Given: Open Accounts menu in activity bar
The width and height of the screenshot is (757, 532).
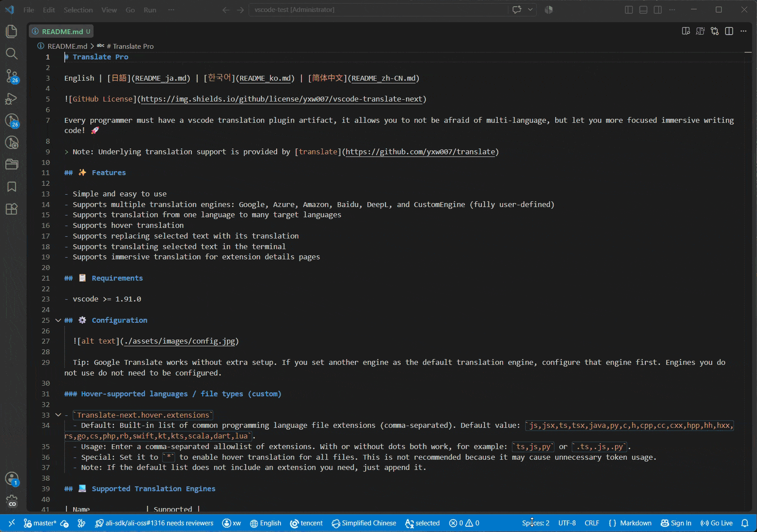Looking at the screenshot, I should (12, 479).
